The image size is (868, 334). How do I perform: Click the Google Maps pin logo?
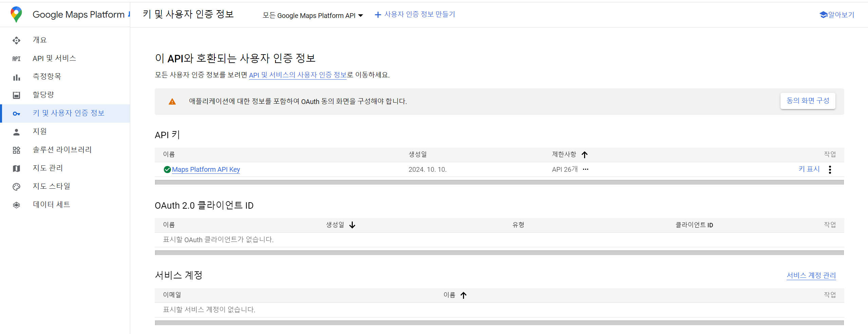tap(16, 15)
